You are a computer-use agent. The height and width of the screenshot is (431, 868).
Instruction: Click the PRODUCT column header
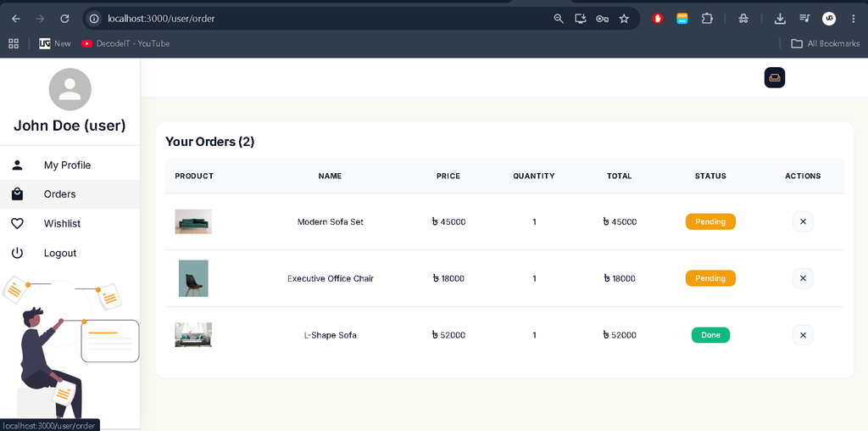point(194,176)
